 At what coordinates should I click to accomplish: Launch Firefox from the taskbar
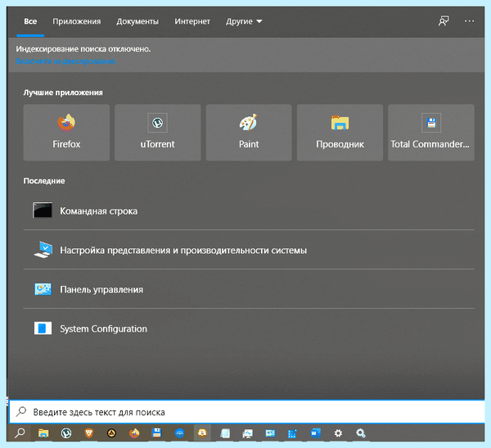[134, 433]
